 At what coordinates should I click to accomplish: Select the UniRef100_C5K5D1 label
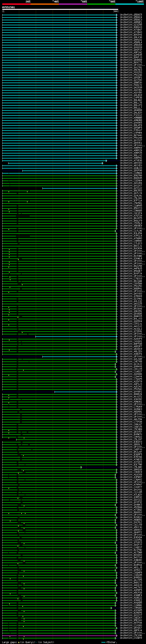(x=131, y=203)
